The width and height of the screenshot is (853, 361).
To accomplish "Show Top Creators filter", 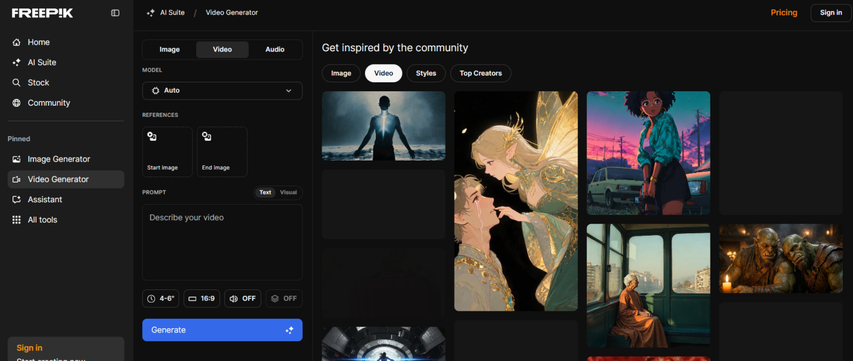I will pos(480,73).
